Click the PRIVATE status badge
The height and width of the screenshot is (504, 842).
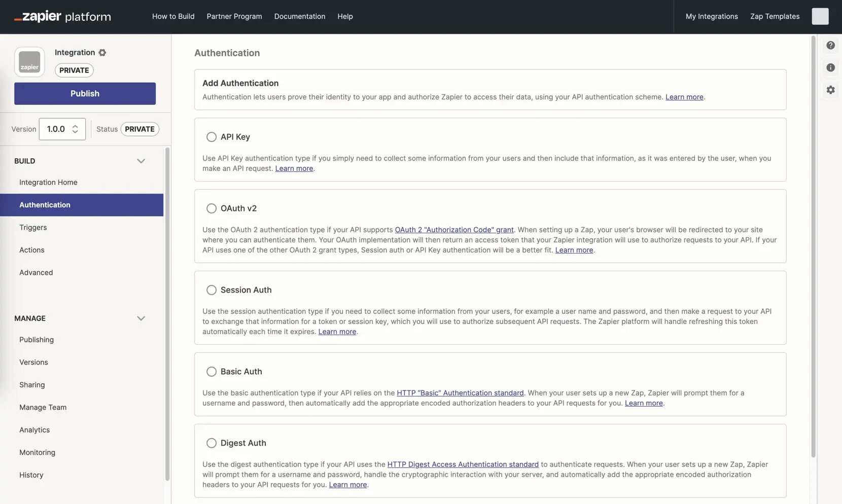pyautogui.click(x=139, y=129)
